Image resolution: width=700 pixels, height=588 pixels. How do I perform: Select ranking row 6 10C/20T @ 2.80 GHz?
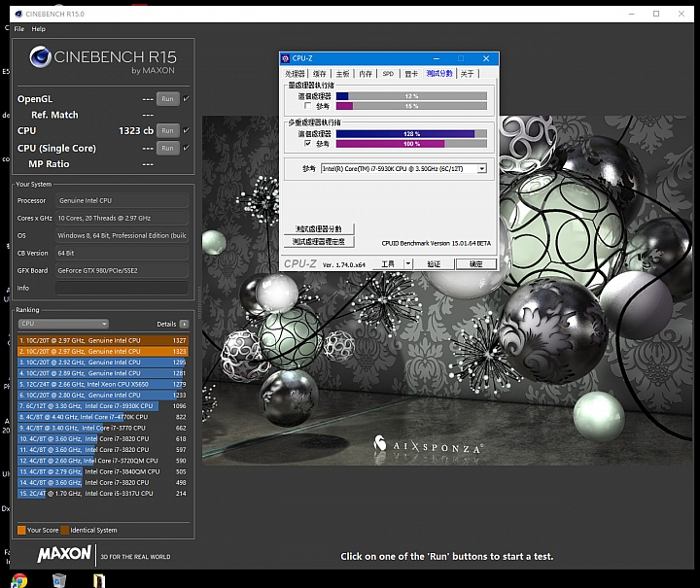[x=103, y=396]
